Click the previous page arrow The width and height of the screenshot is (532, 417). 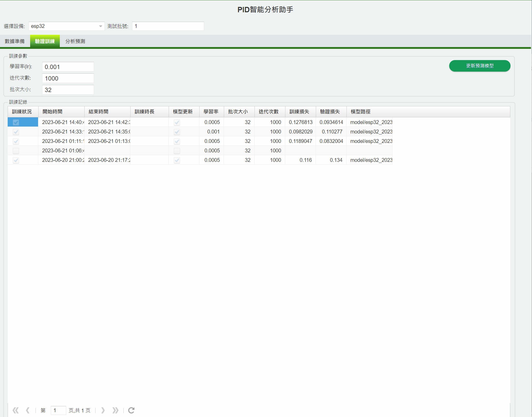click(28, 410)
